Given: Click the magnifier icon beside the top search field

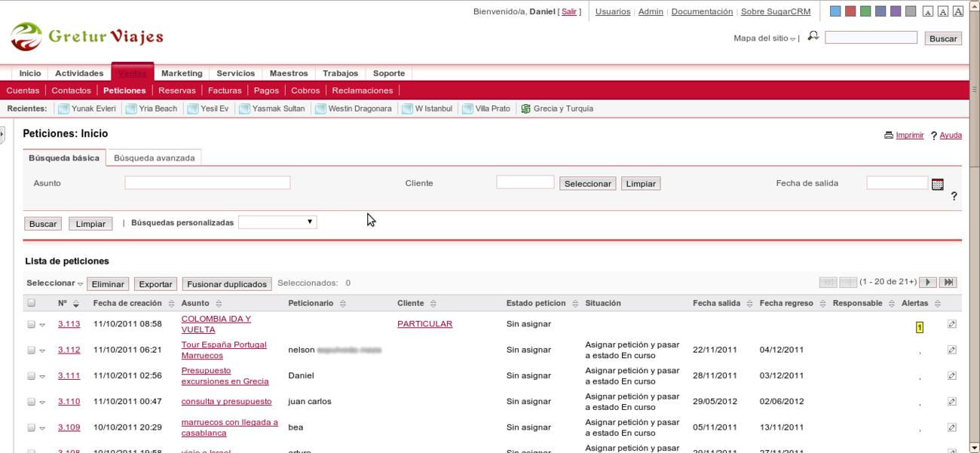Looking at the screenshot, I should click(x=813, y=36).
